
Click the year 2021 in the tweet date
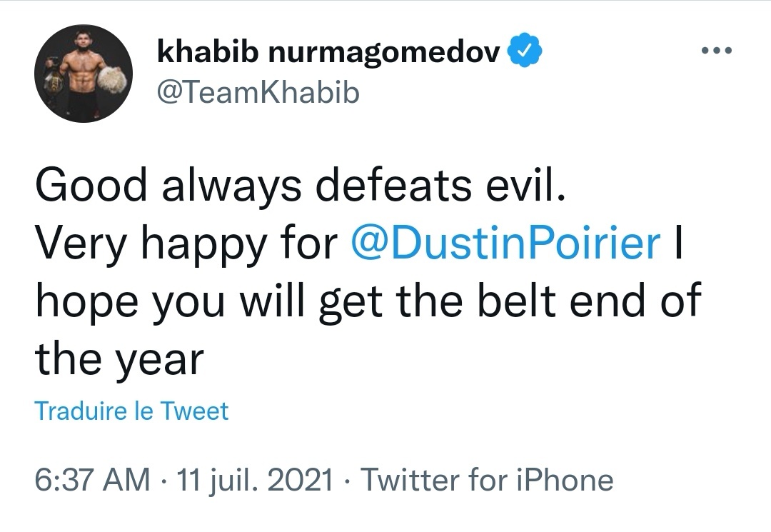[305, 480]
